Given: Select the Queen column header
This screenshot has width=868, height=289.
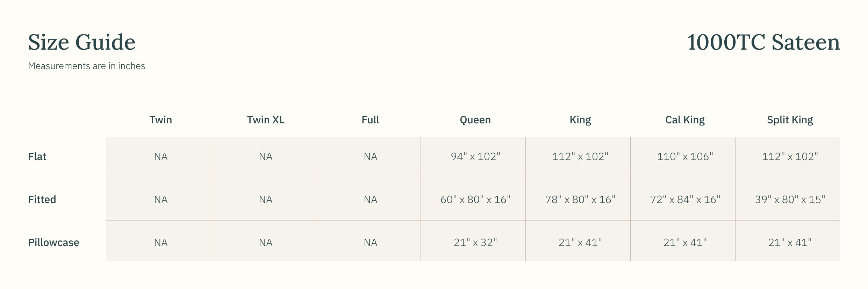Looking at the screenshot, I should pos(475,120).
